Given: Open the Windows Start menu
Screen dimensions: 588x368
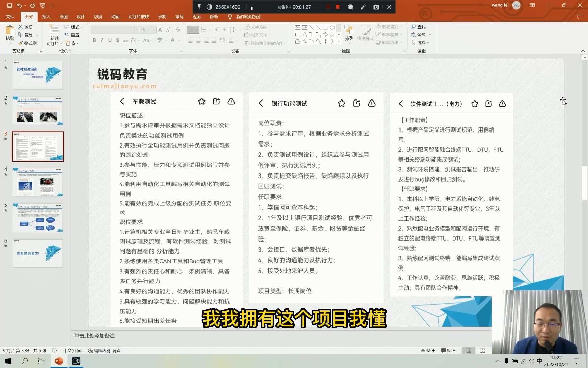Looking at the screenshot, I should [x=8, y=361].
